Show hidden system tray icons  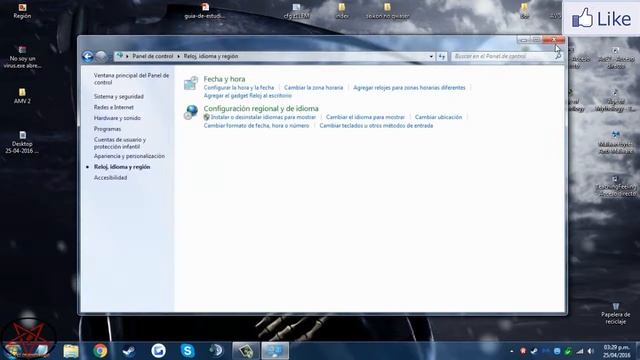[511, 351]
